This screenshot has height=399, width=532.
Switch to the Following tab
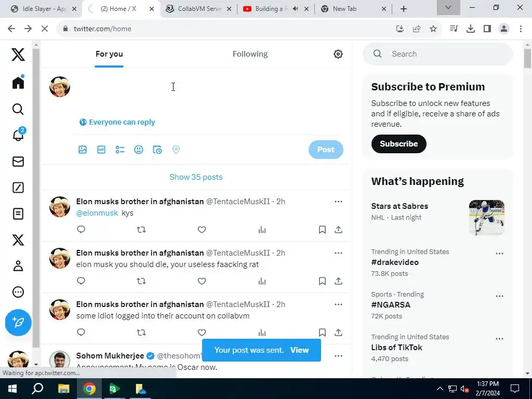(x=250, y=54)
